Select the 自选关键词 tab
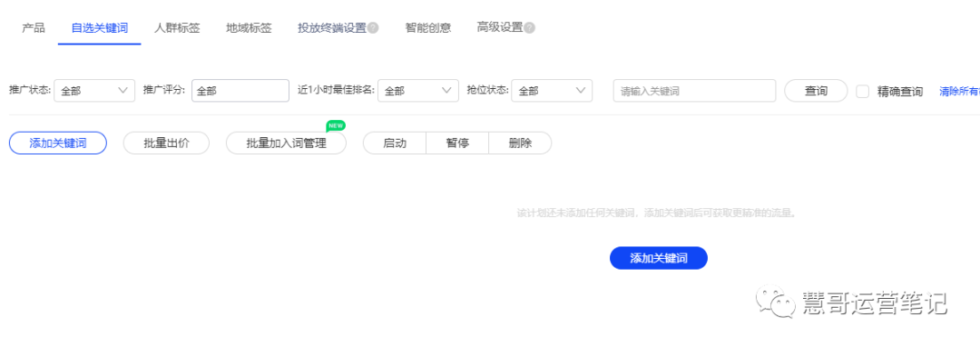Image resolution: width=980 pixels, height=347 pixels. coord(100,28)
